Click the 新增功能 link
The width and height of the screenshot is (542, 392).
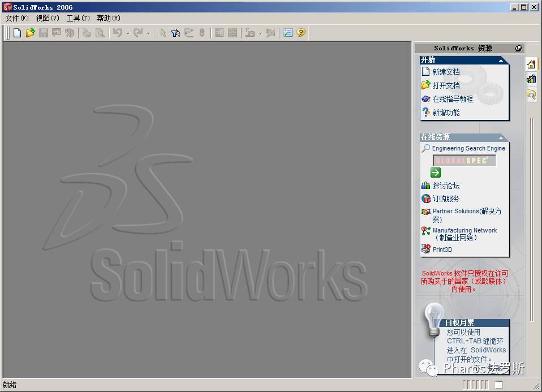(446, 113)
